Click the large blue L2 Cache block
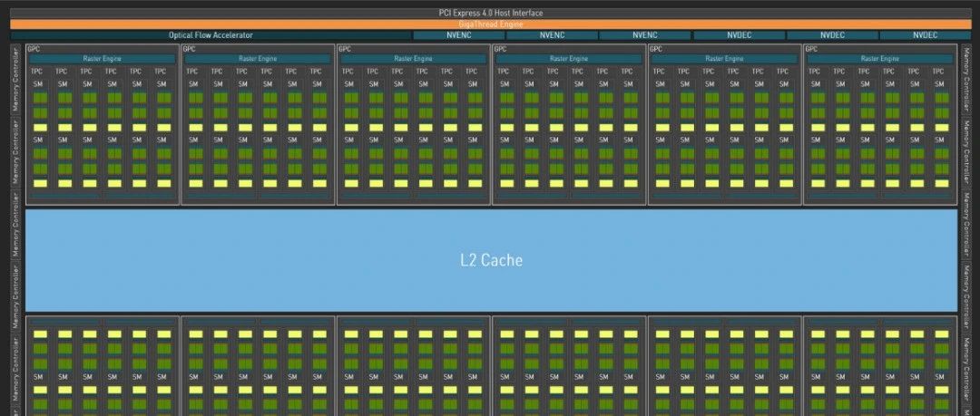 (x=491, y=260)
